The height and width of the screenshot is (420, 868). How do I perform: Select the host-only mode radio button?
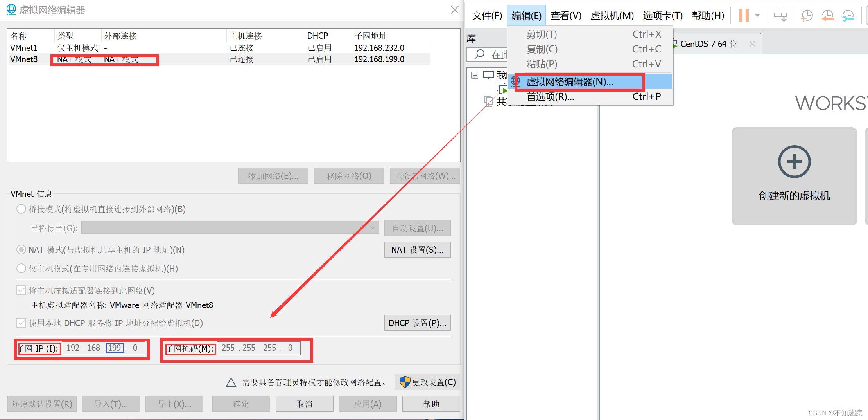[21, 269]
